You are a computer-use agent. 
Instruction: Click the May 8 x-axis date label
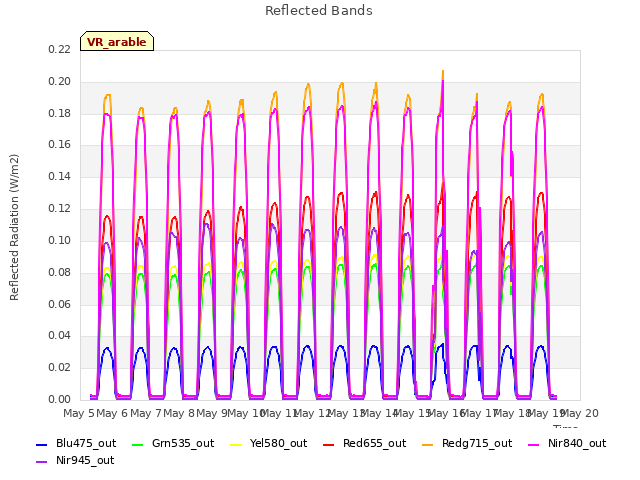179,413
